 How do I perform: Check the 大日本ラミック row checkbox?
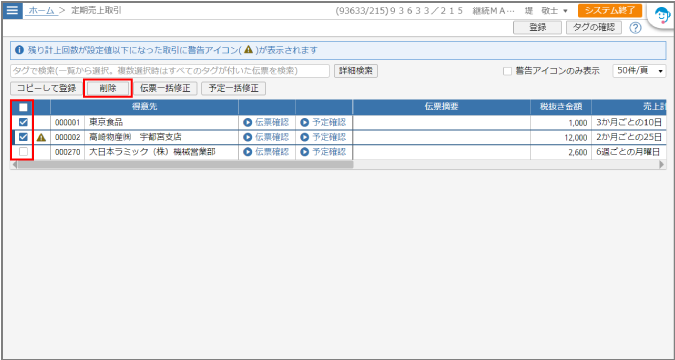click(23, 152)
